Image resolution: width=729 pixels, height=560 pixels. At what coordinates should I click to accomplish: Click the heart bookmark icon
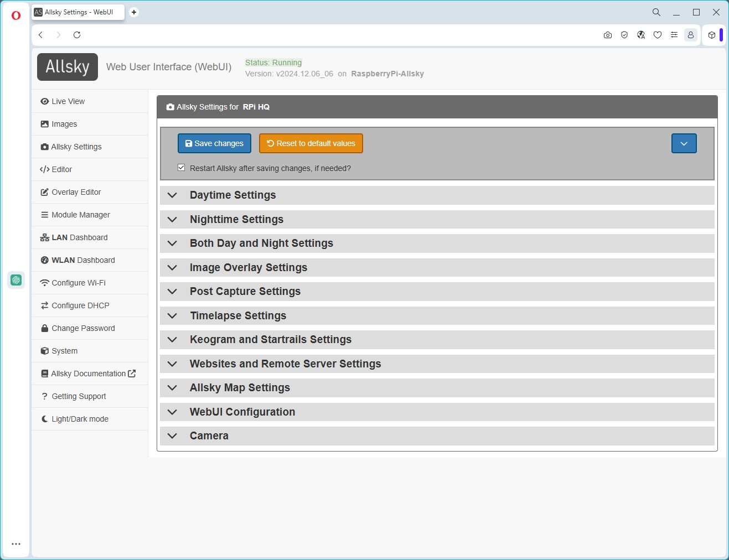click(658, 35)
